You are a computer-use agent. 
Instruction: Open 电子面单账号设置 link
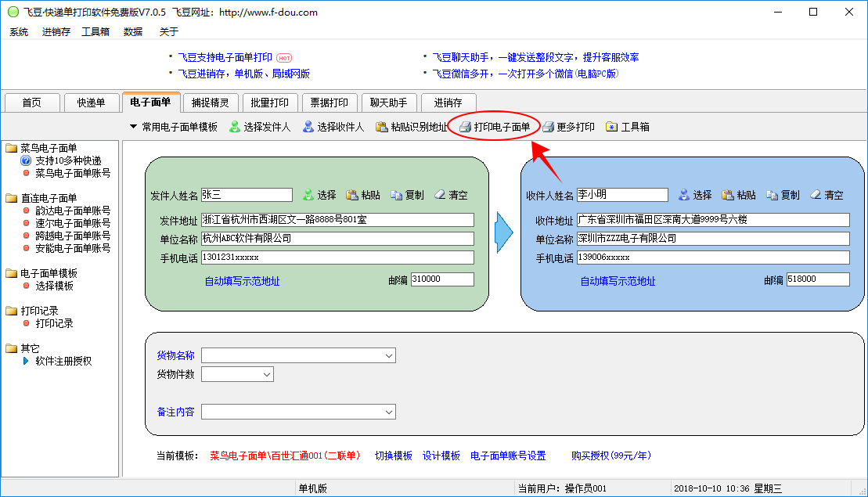[508, 456]
